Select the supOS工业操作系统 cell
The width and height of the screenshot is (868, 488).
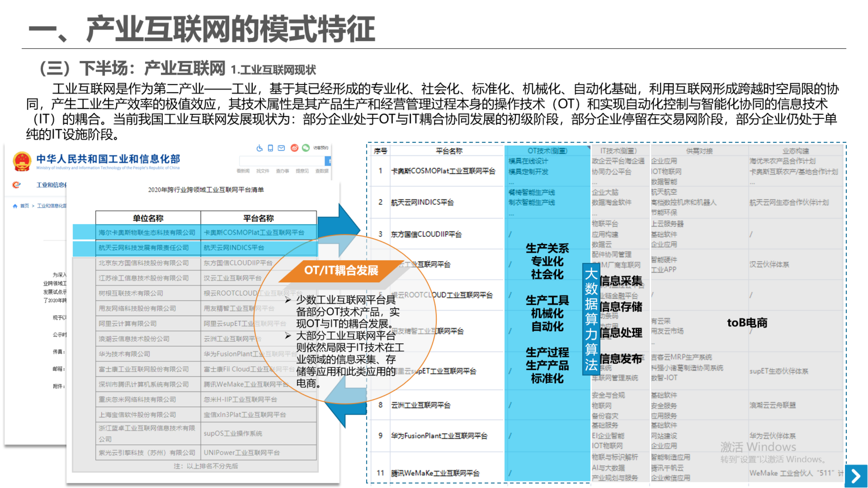pos(259,433)
